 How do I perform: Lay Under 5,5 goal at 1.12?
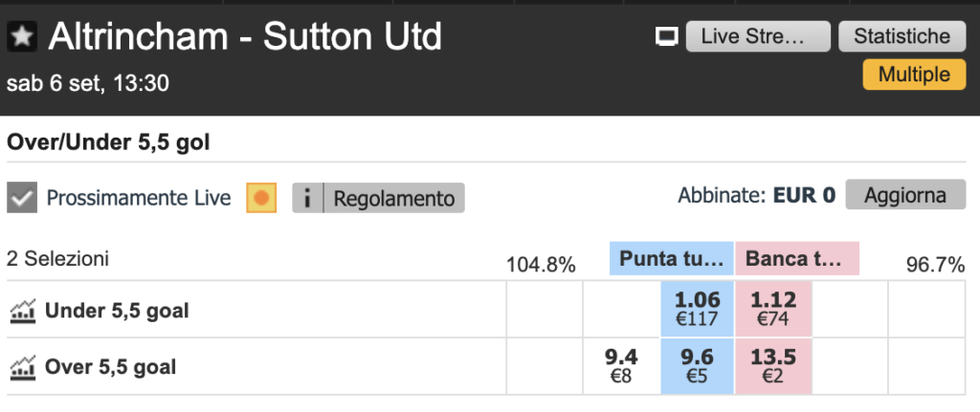click(773, 309)
